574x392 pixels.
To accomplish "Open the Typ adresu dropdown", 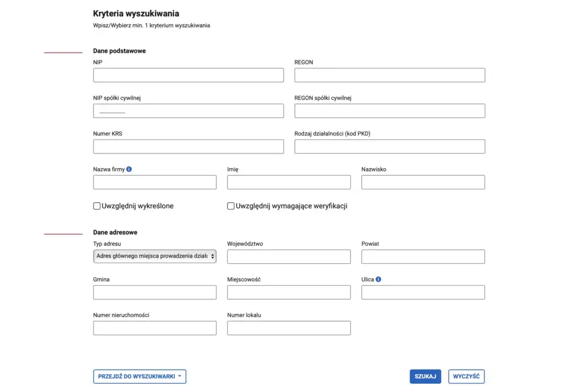I will pyautogui.click(x=155, y=256).
